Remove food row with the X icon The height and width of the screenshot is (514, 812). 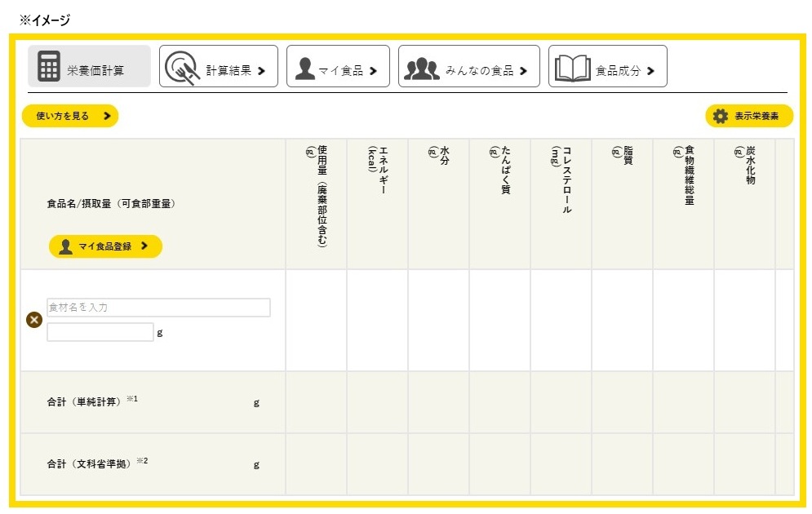click(34, 320)
